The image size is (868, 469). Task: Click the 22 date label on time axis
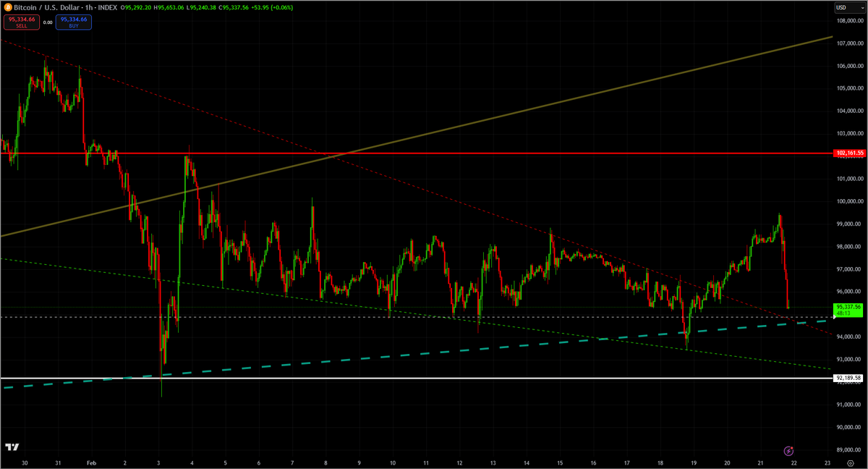click(793, 462)
